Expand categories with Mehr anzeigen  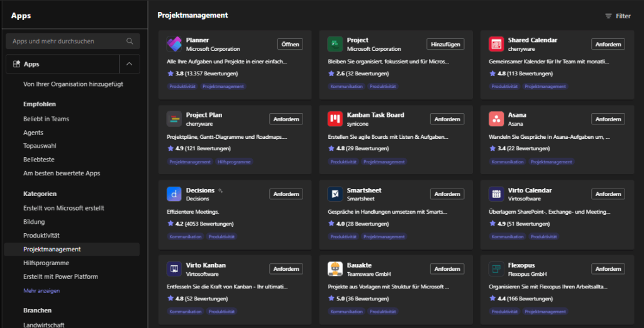coord(42,291)
